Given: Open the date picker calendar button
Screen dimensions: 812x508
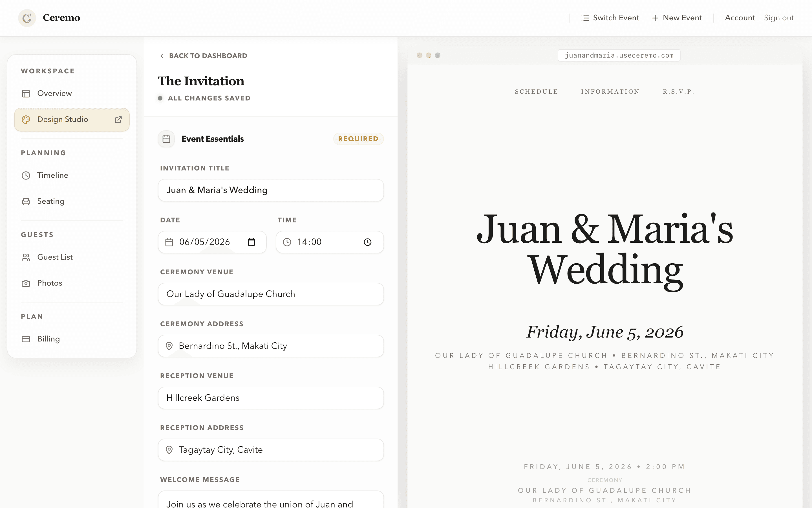Looking at the screenshot, I should click(251, 242).
